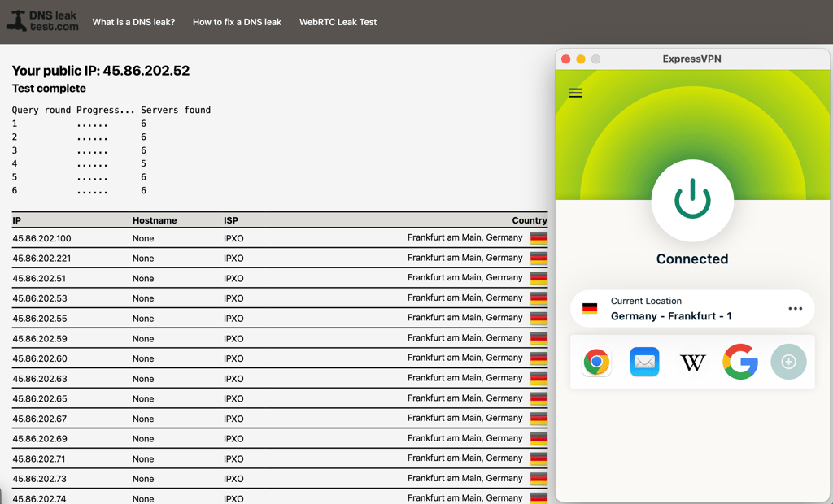Select IP address 45.86.202.59 cell

[x=40, y=339]
